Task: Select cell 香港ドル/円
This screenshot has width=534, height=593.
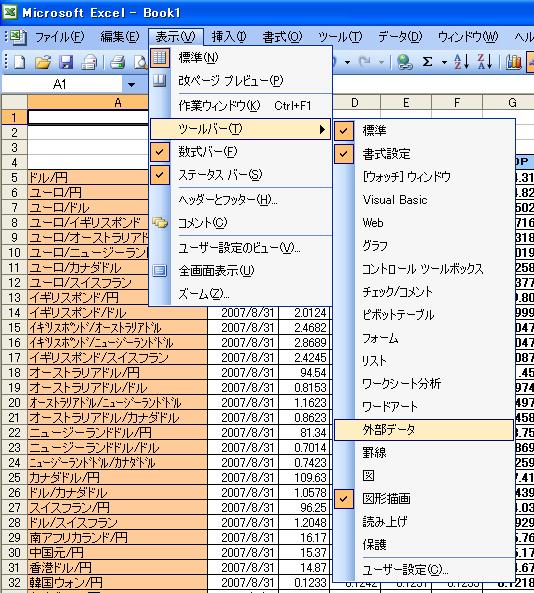Action: (117, 567)
